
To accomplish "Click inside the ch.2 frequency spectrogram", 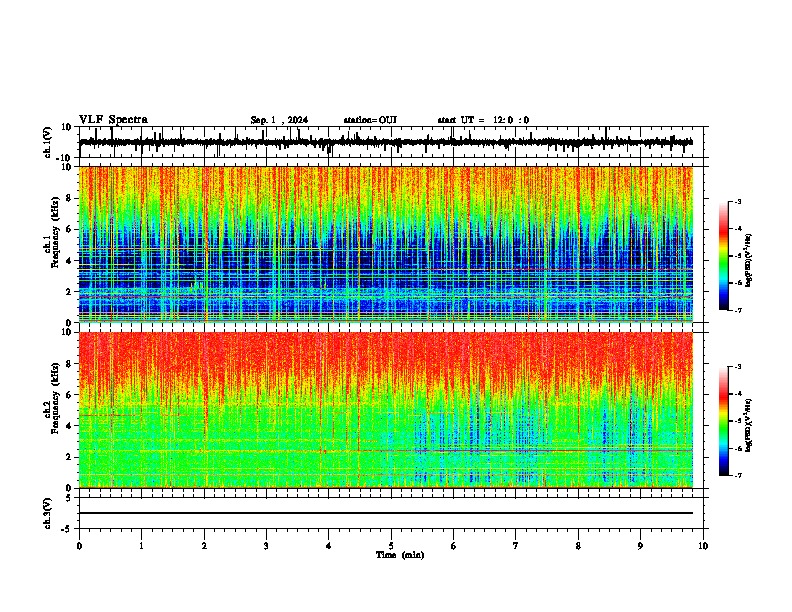I will 386,410.
